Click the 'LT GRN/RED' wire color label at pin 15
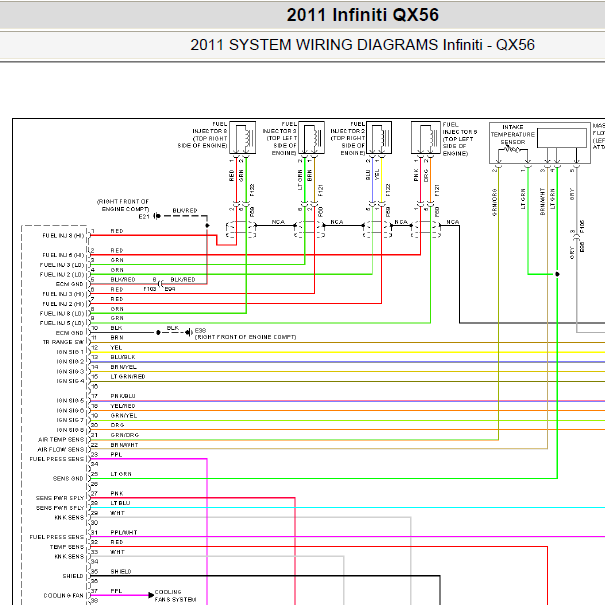 [x=128, y=377]
